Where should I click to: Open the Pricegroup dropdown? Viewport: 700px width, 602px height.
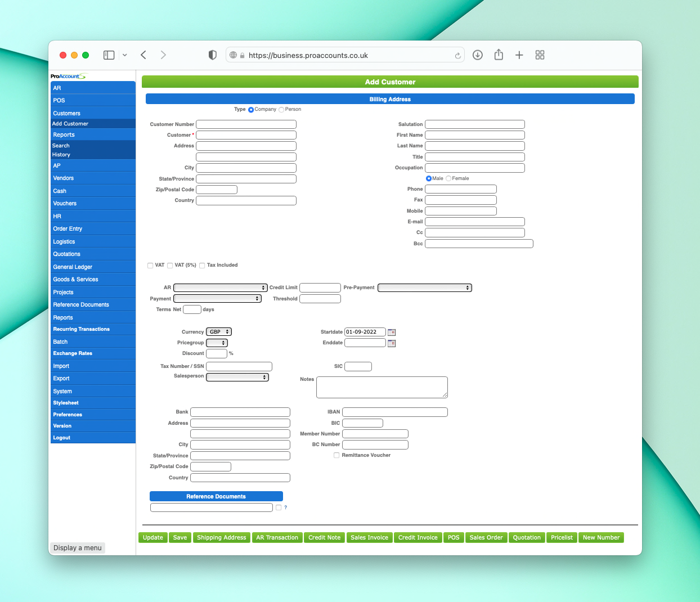click(x=217, y=343)
